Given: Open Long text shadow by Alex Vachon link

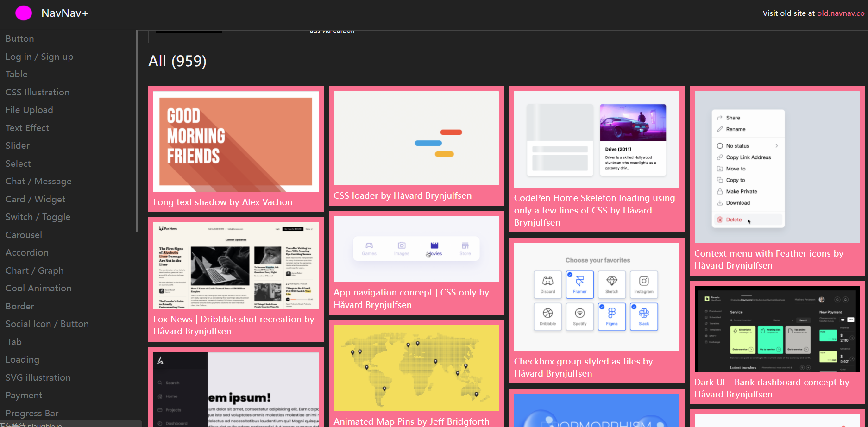Looking at the screenshot, I should coord(223,202).
